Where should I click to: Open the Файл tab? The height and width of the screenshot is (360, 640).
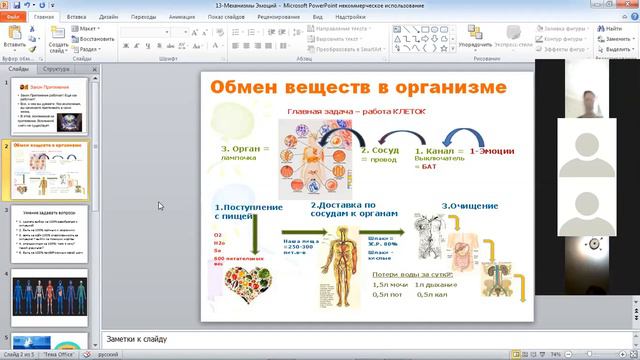pyautogui.click(x=13, y=17)
